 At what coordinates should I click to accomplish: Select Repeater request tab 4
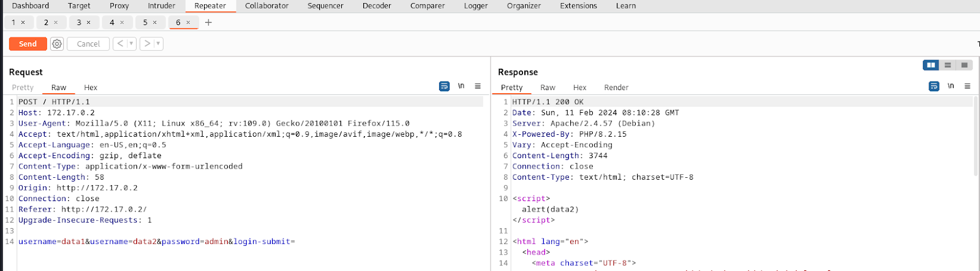(x=112, y=23)
